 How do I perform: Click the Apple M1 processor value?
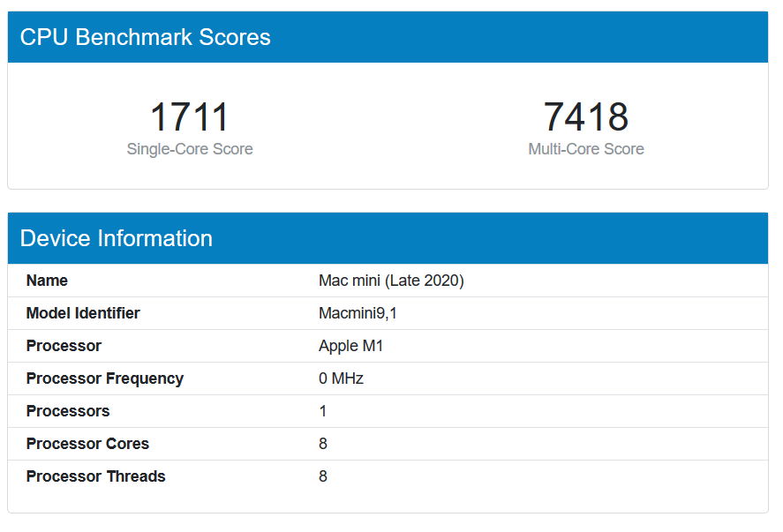tap(351, 346)
